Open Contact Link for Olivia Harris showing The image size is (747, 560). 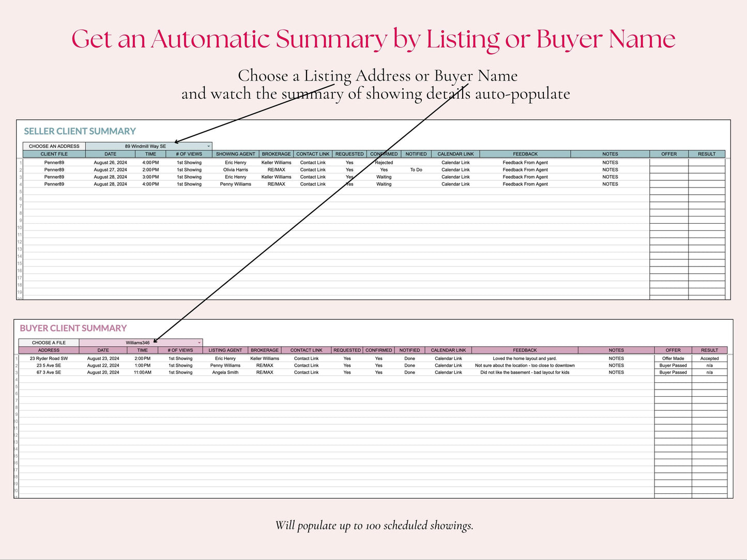coord(313,169)
